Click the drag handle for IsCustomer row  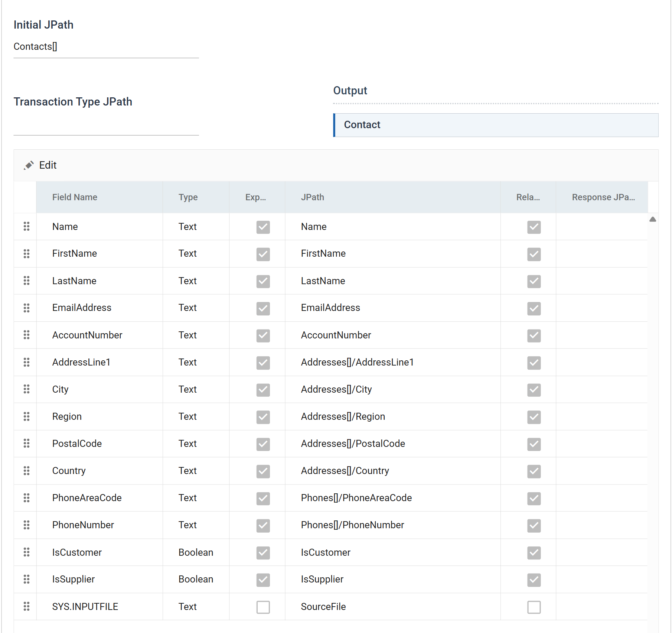click(x=26, y=552)
